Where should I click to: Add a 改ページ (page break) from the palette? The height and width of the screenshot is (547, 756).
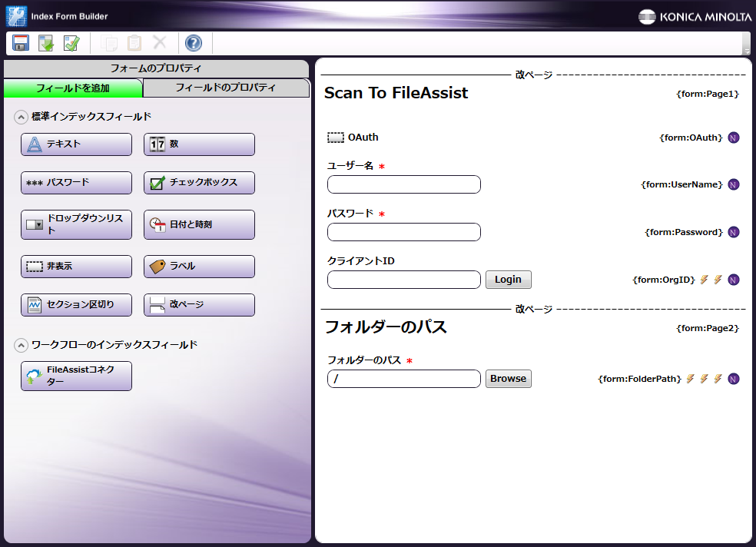[x=199, y=305]
